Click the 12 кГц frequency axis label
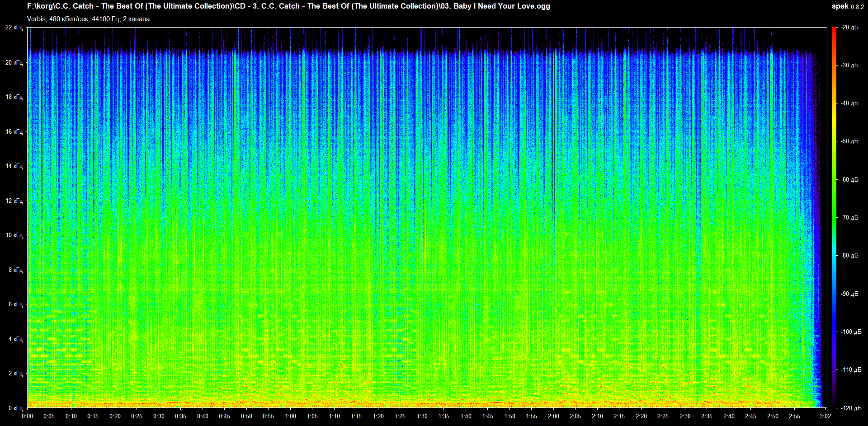Screen dimensions: 868x426 14,201
